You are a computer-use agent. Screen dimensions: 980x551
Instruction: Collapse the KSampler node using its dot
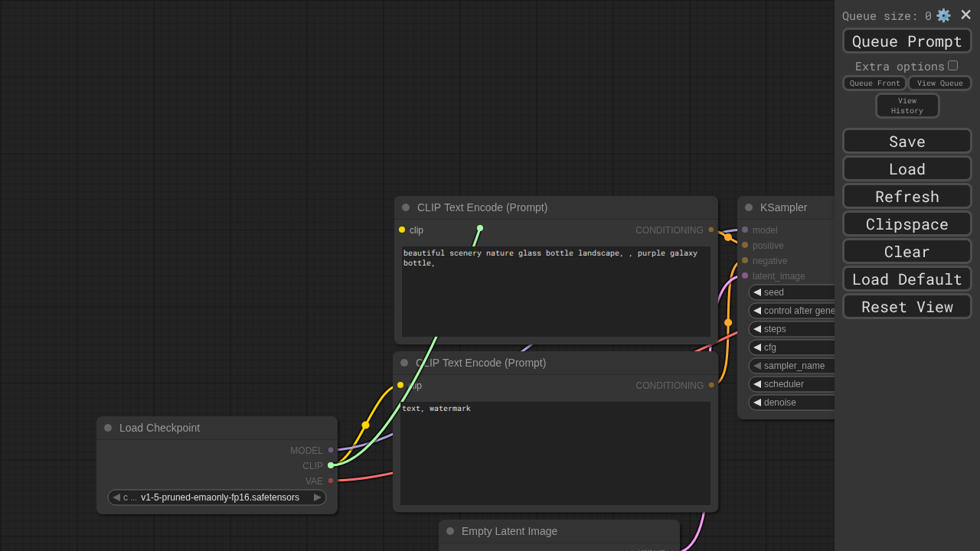point(749,207)
